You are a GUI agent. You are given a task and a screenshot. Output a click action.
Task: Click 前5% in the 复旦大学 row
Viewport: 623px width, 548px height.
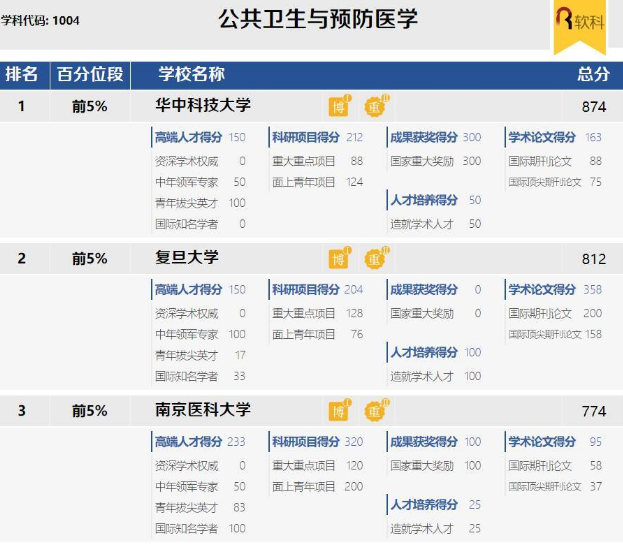point(90,259)
